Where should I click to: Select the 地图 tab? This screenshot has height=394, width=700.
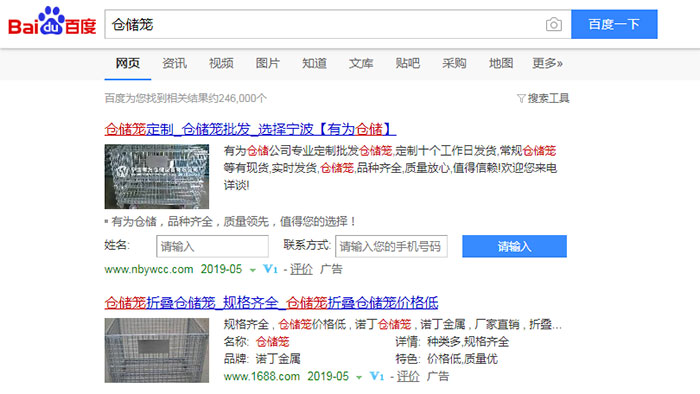[x=500, y=63]
